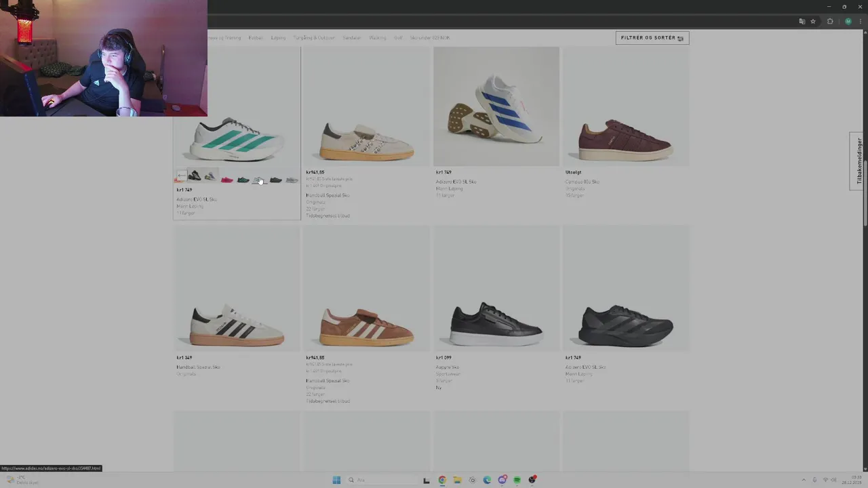Click the Aspyre Sko product title
This screenshot has height=488, width=868.
tap(448, 367)
